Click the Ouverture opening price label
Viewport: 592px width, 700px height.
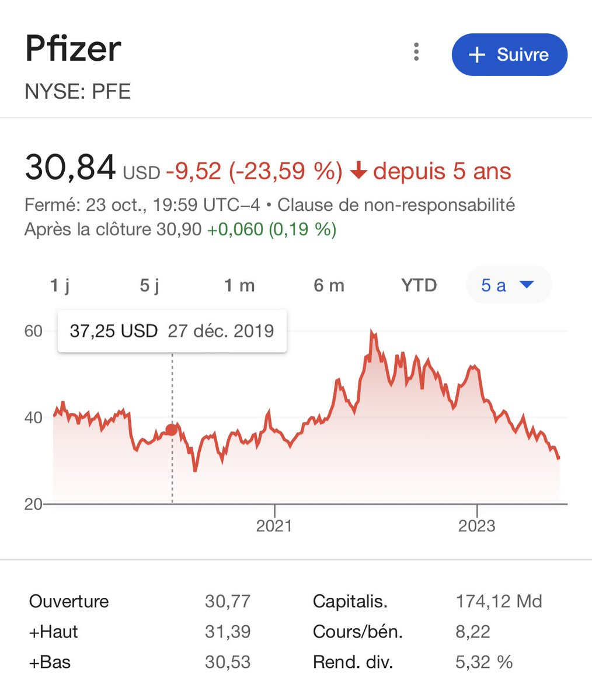[69, 601]
